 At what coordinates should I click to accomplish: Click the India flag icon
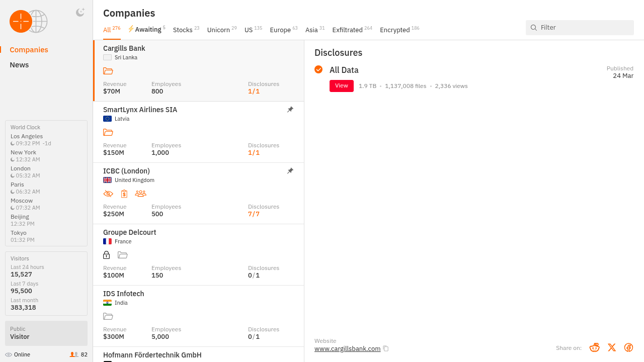tap(107, 303)
